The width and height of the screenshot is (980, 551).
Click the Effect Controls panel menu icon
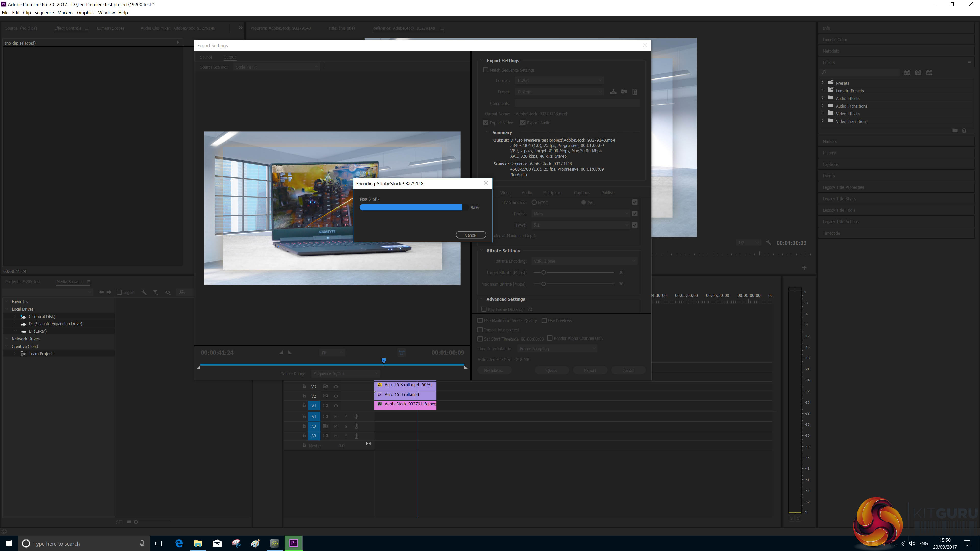(87, 28)
